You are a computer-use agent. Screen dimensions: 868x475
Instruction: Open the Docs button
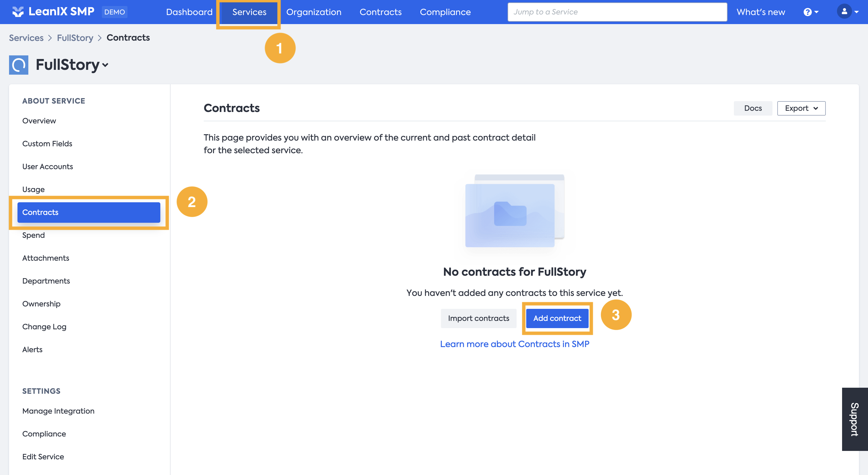pos(753,108)
